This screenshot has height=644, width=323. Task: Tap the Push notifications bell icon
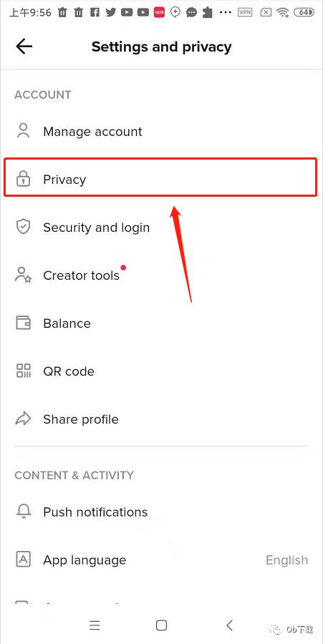pyautogui.click(x=24, y=512)
